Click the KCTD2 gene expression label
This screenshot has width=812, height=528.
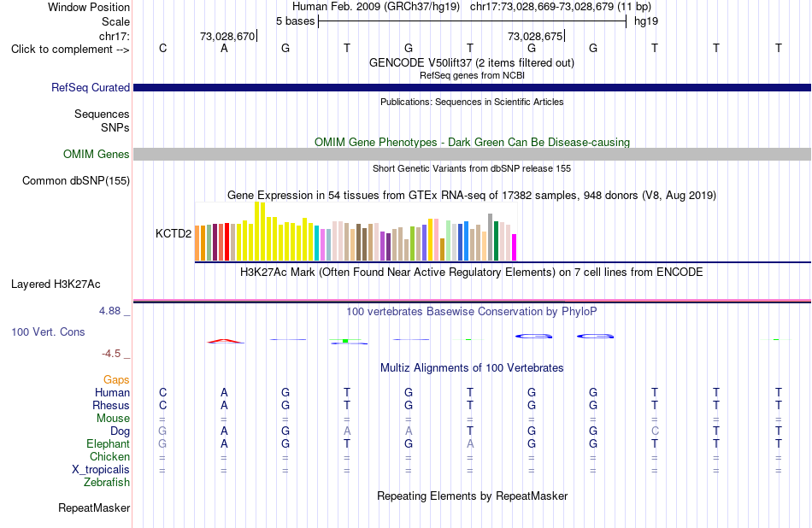(174, 233)
